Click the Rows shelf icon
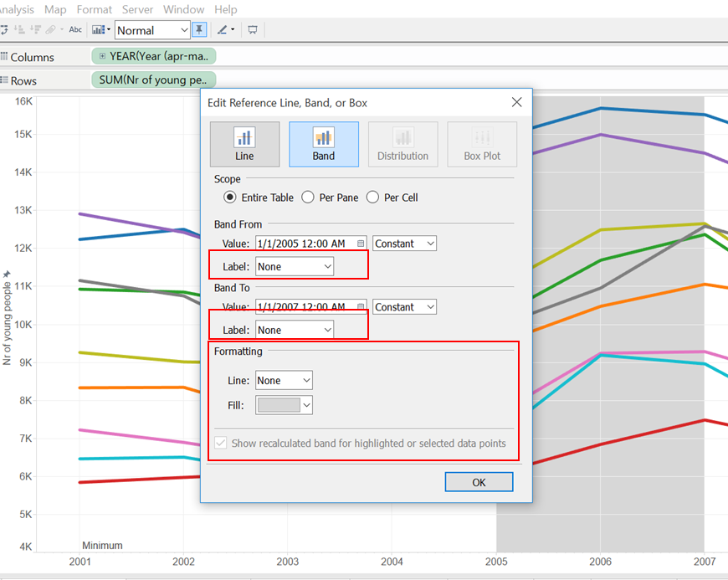The image size is (728, 580). click(x=4, y=80)
